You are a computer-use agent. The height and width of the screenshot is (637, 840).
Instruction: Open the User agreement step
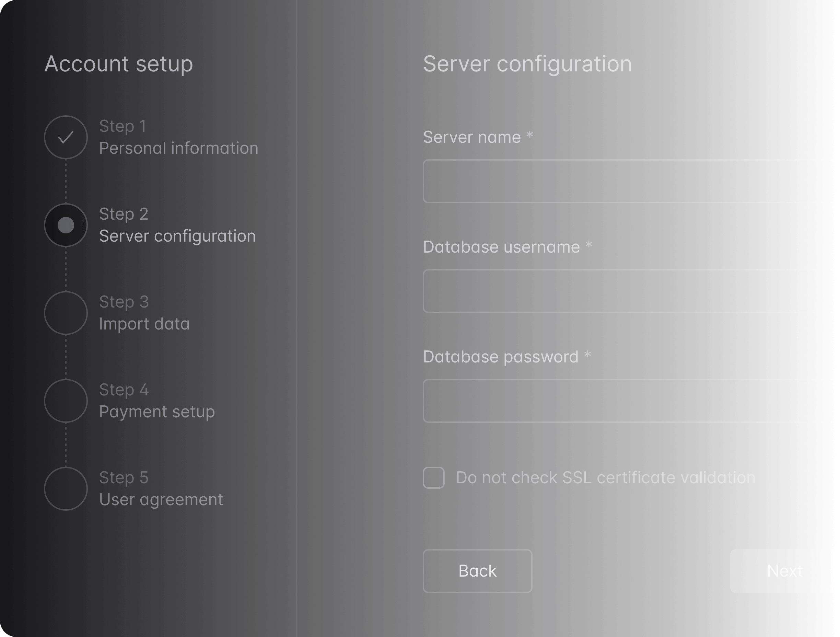161,499
